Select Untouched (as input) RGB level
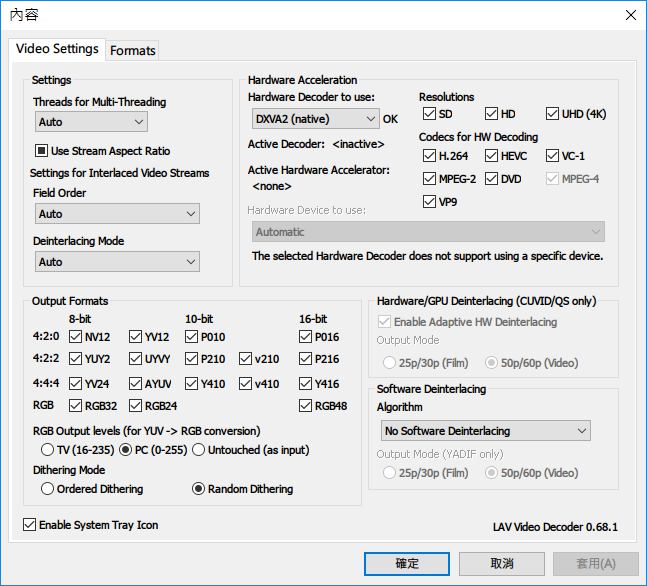This screenshot has width=647, height=586. [x=198, y=450]
